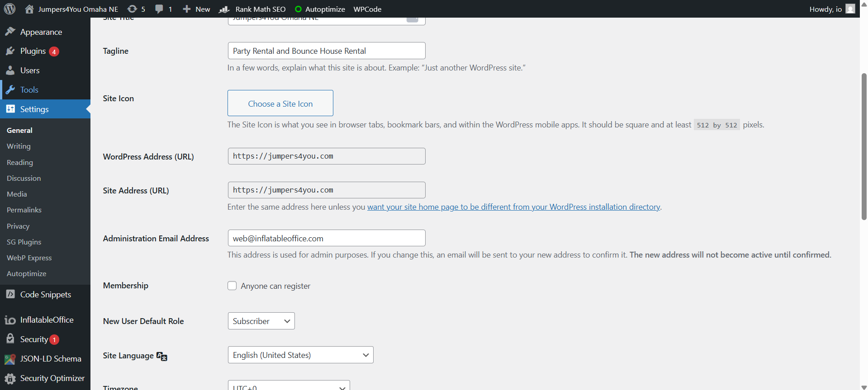The height and width of the screenshot is (390, 868).
Task: Expand the Site Language dropdown
Action: [300, 355]
